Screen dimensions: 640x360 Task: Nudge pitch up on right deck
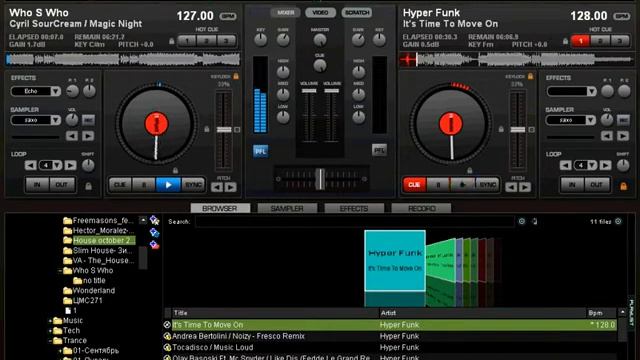pyautogui.click(x=525, y=187)
